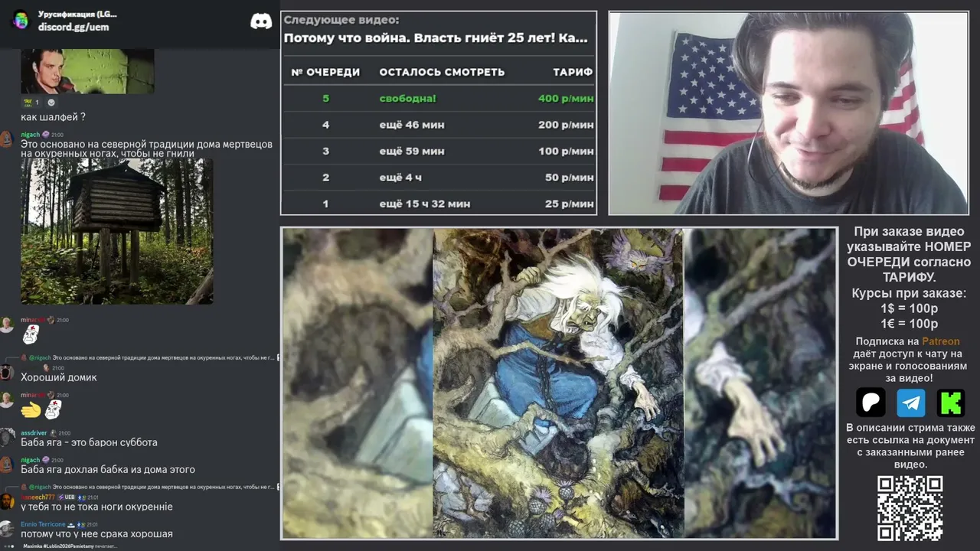Open the discord.gg/uem invite link
Viewport: 980px width, 551px height.
73,27
